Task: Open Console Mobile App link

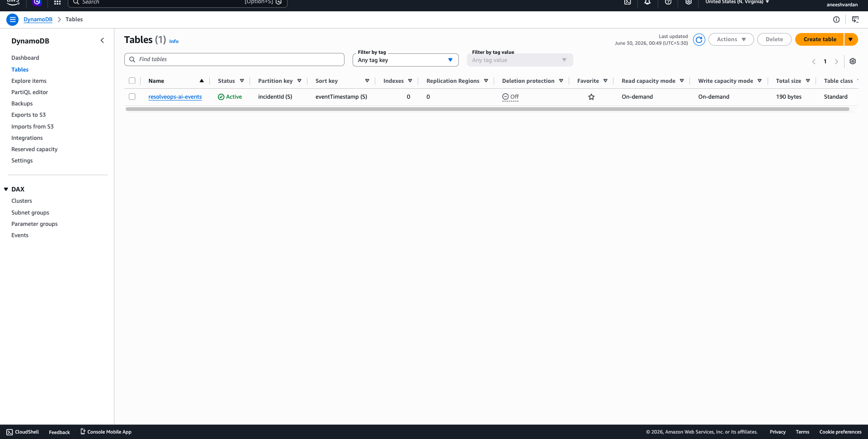Action: pos(106,432)
